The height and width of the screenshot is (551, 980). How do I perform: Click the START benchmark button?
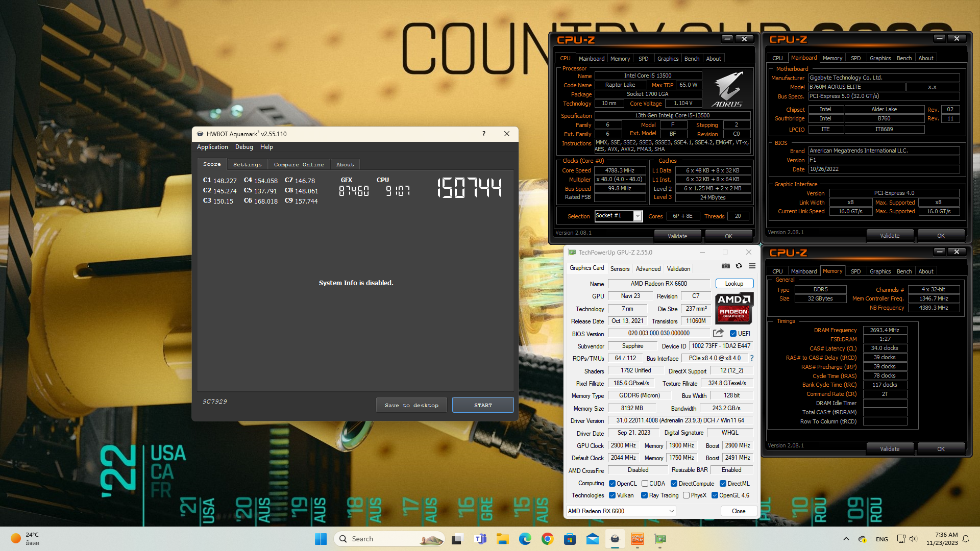click(x=483, y=405)
